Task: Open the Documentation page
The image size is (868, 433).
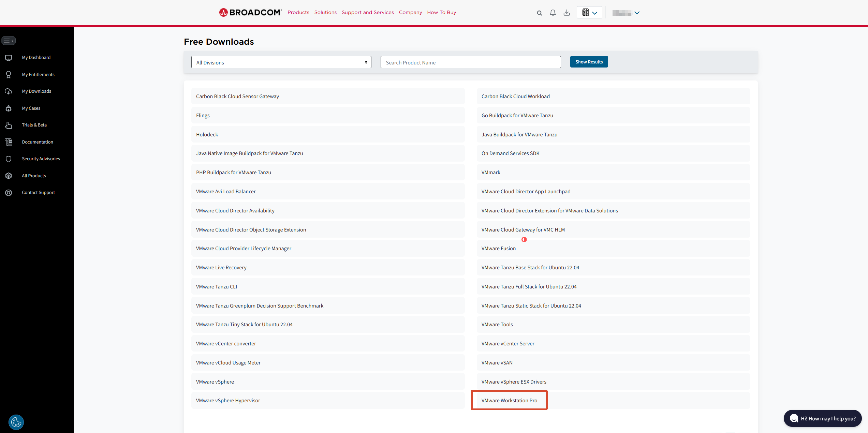Action: (38, 142)
